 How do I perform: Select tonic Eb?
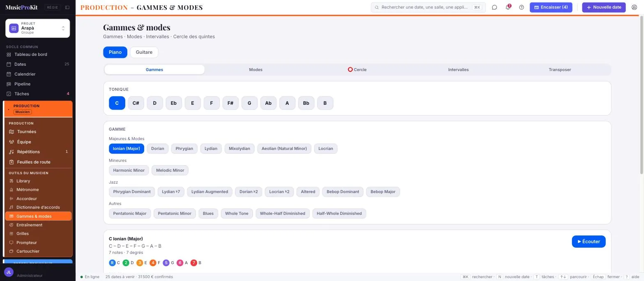(174, 103)
